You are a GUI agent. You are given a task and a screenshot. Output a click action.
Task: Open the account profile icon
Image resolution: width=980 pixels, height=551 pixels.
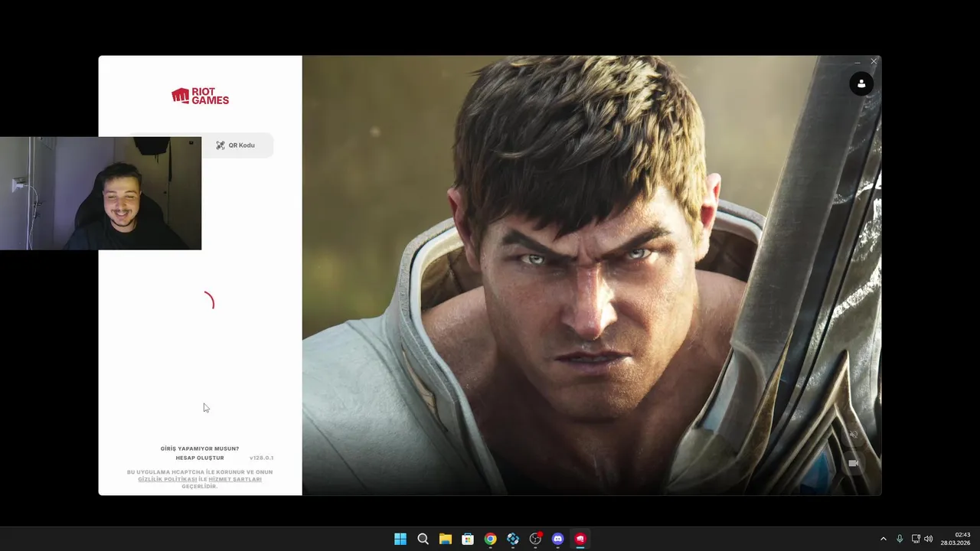(x=861, y=83)
